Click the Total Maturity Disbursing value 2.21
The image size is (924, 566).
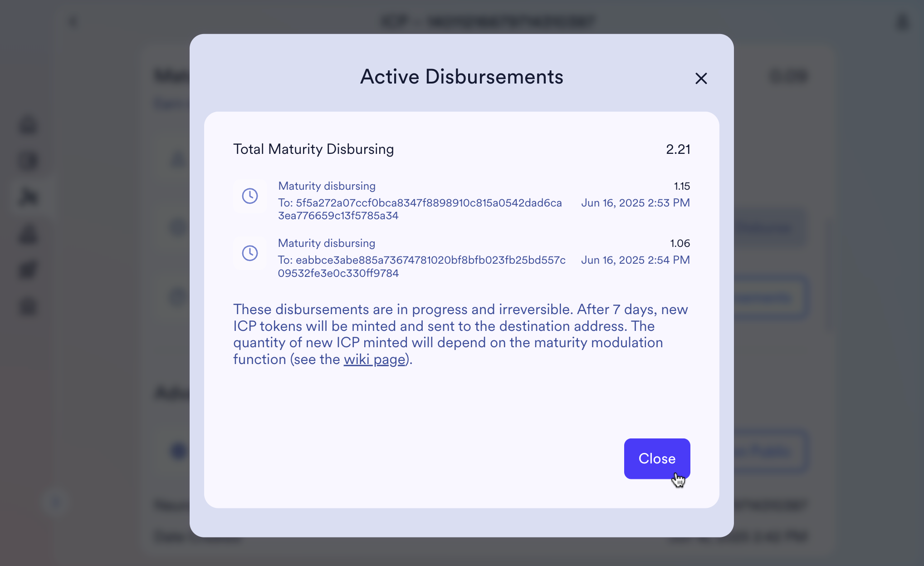(x=679, y=149)
